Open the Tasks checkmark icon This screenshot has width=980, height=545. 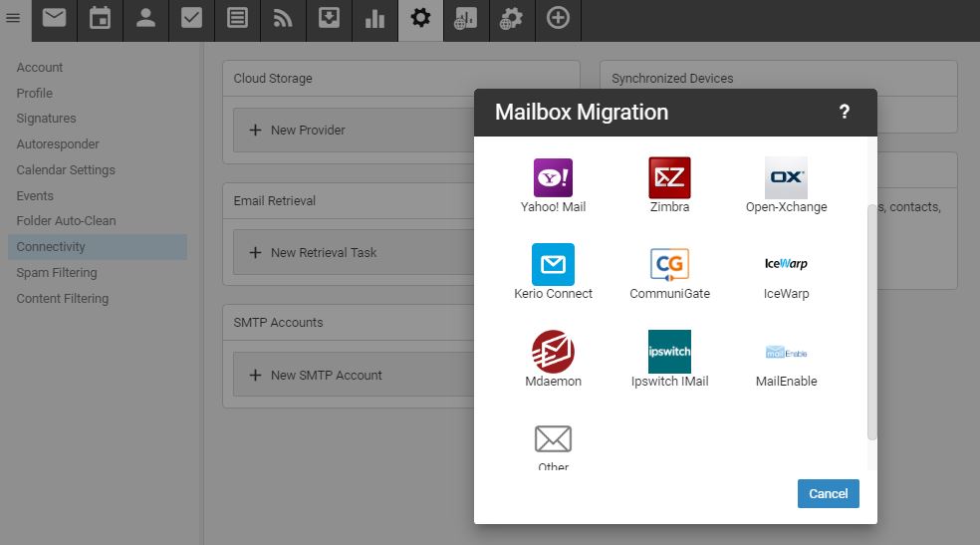click(x=191, y=18)
